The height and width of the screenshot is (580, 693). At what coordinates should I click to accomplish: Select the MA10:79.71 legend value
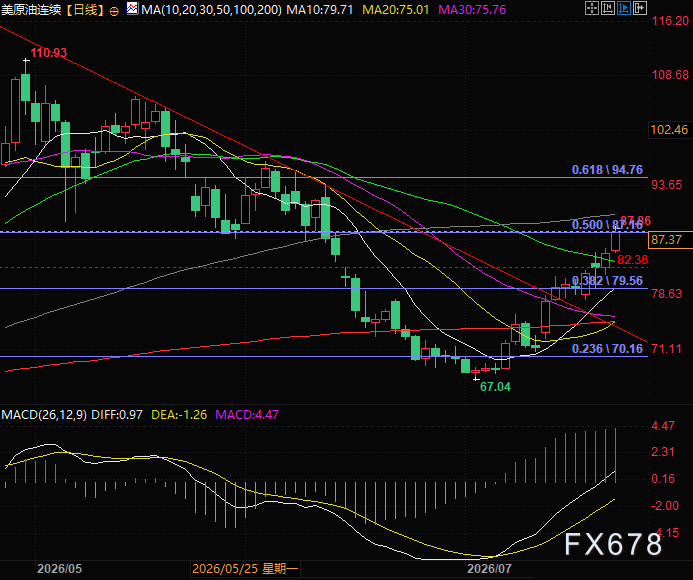[320, 10]
